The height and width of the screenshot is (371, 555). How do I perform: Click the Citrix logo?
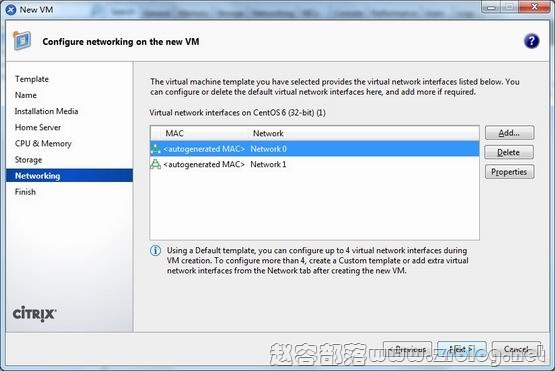tap(34, 314)
